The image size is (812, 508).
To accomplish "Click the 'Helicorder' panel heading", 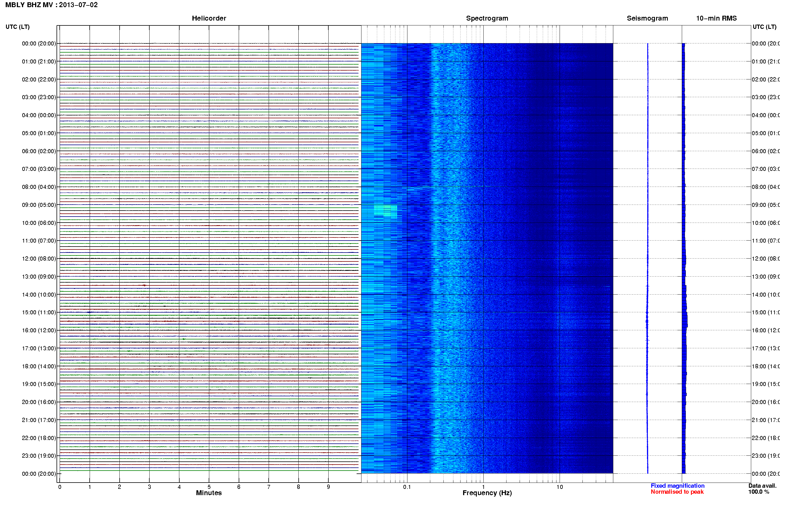I will click(x=209, y=18).
